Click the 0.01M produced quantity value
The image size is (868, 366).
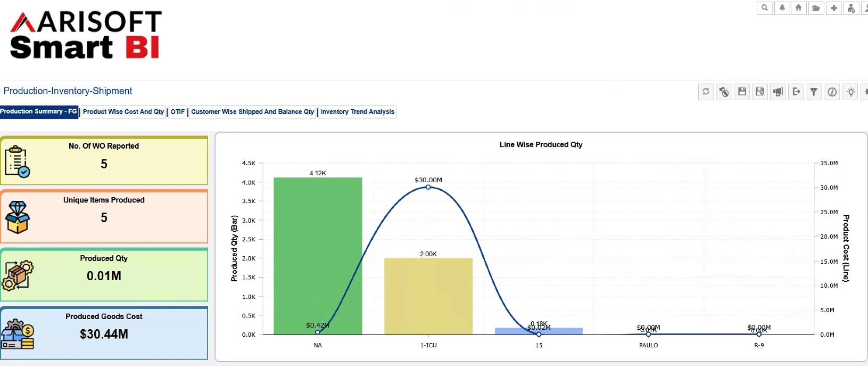[x=104, y=276]
